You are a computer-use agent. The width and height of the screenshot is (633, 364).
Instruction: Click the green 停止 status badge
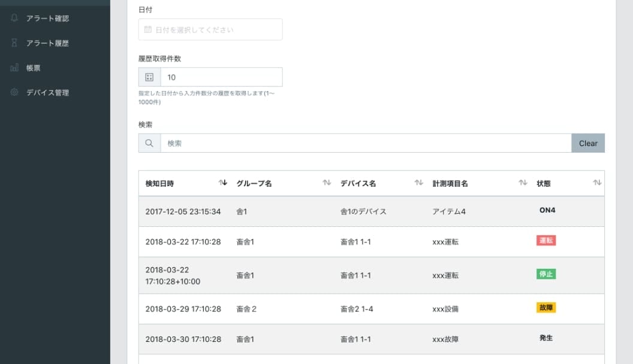pos(545,274)
